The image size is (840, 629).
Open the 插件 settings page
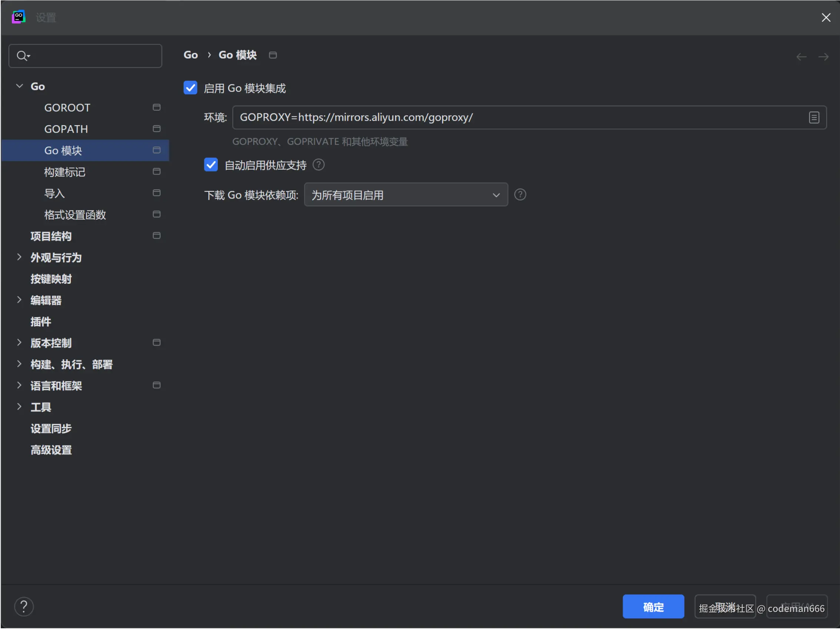pyautogui.click(x=41, y=322)
